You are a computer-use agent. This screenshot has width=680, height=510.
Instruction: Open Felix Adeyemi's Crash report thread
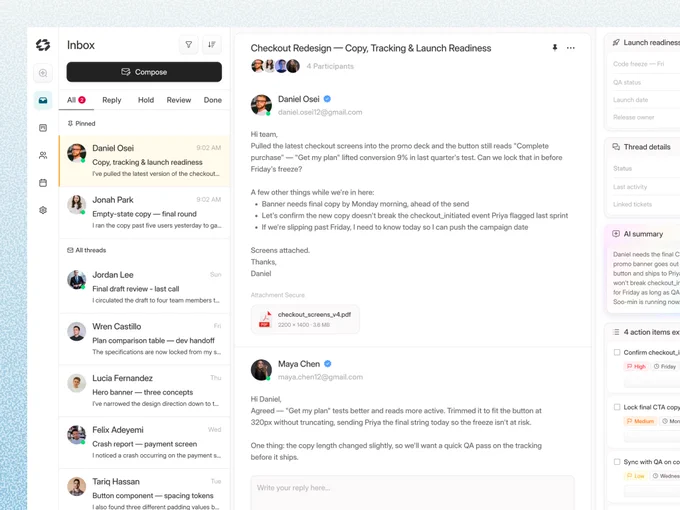(144, 442)
